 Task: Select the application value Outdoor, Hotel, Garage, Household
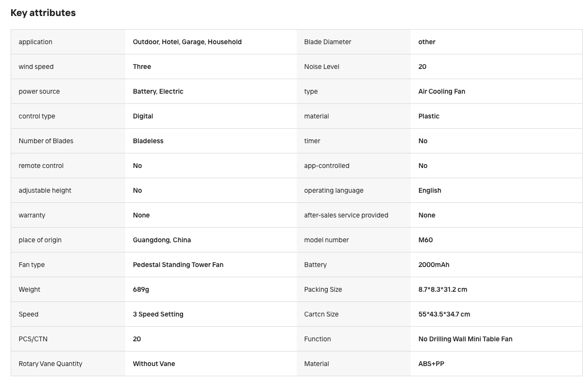click(x=187, y=42)
